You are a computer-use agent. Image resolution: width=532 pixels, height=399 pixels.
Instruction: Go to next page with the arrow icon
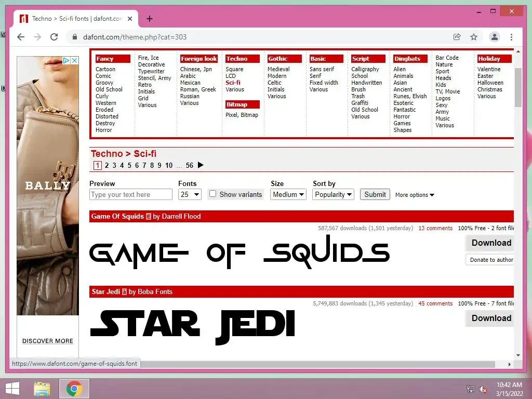(201, 165)
